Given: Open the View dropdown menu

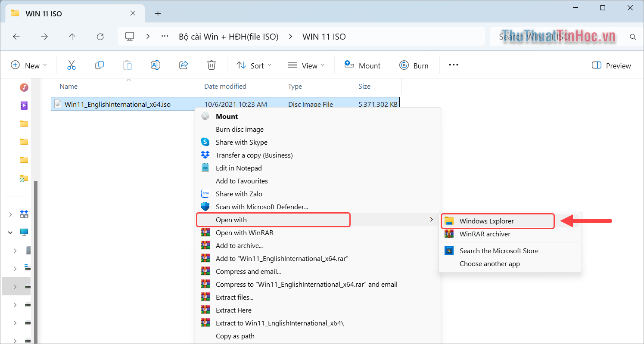Looking at the screenshot, I should click(306, 65).
